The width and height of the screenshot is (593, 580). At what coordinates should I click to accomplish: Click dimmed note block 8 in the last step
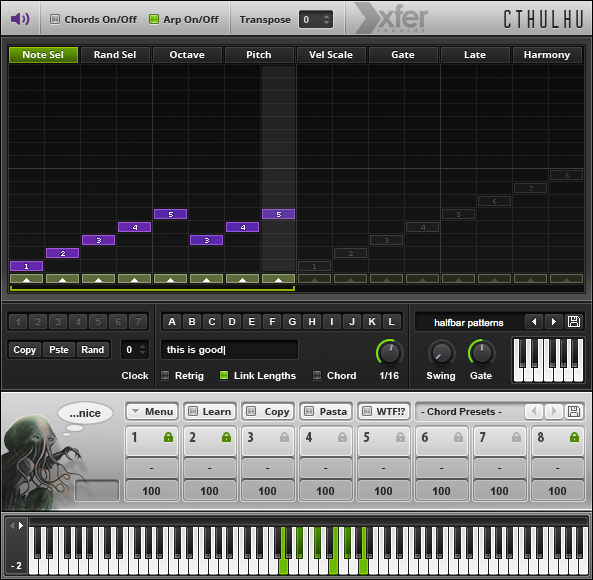click(x=566, y=175)
